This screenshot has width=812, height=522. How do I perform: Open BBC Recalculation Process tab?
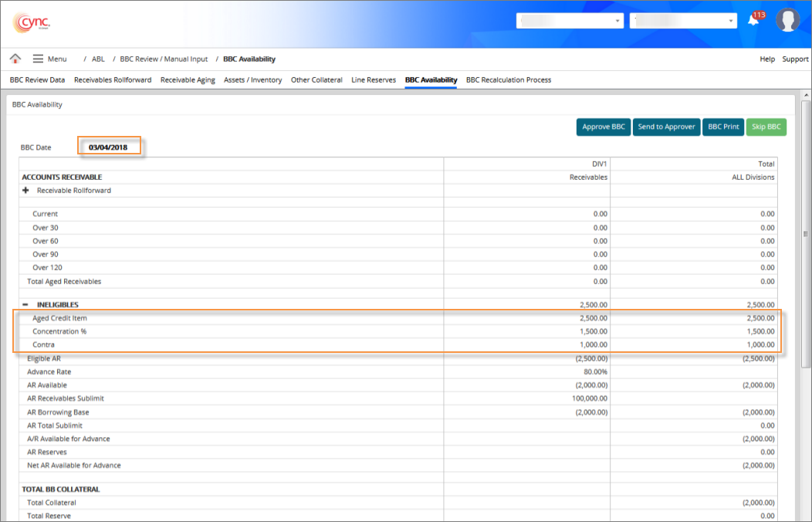point(509,80)
